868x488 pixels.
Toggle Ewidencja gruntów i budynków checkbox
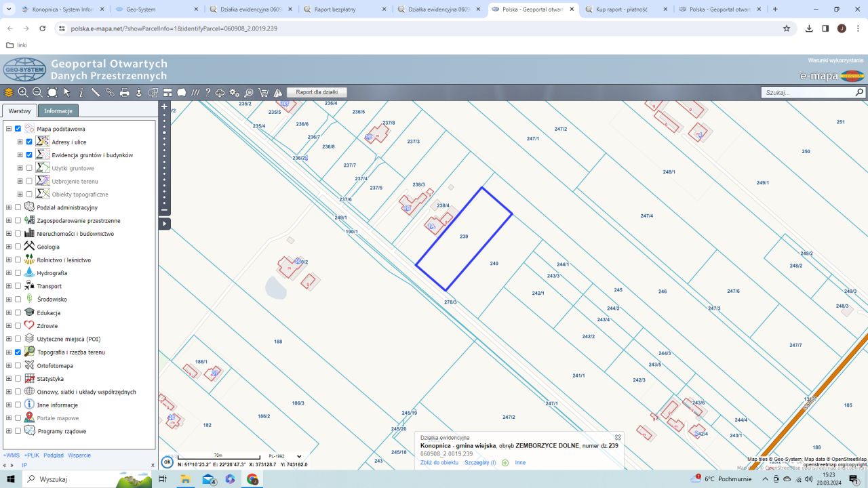click(x=29, y=155)
